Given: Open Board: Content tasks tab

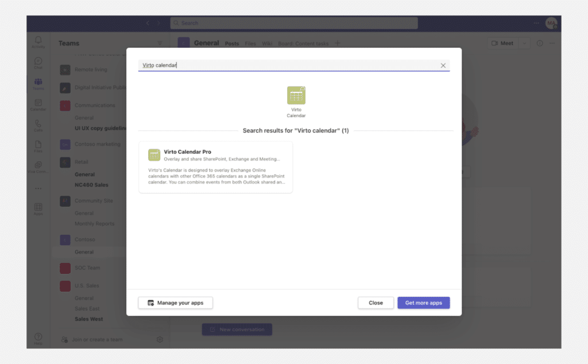Looking at the screenshot, I should pos(303,44).
